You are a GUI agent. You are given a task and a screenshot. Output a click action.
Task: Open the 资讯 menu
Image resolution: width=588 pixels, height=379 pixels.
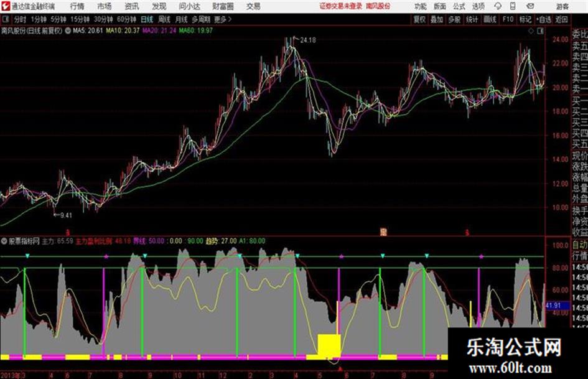(x=132, y=6)
